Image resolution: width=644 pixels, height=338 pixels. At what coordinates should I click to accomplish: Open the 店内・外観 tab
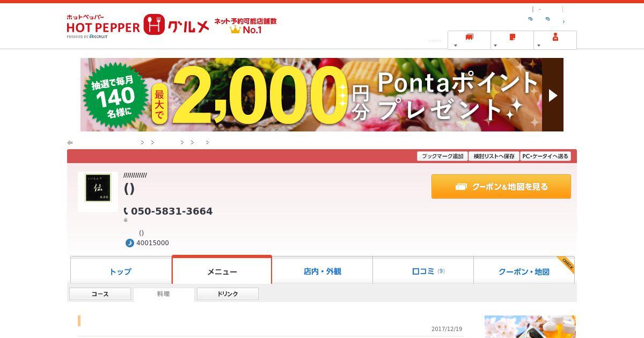(322, 270)
